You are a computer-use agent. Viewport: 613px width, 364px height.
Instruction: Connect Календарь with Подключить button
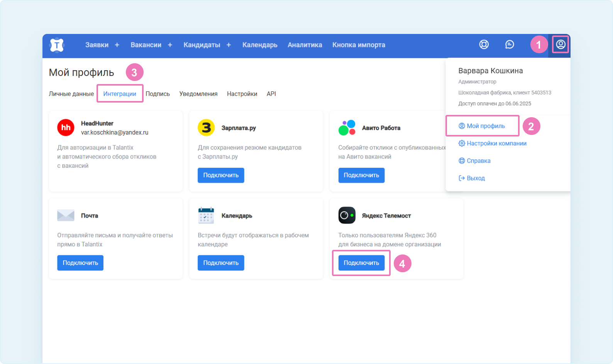[x=221, y=263]
